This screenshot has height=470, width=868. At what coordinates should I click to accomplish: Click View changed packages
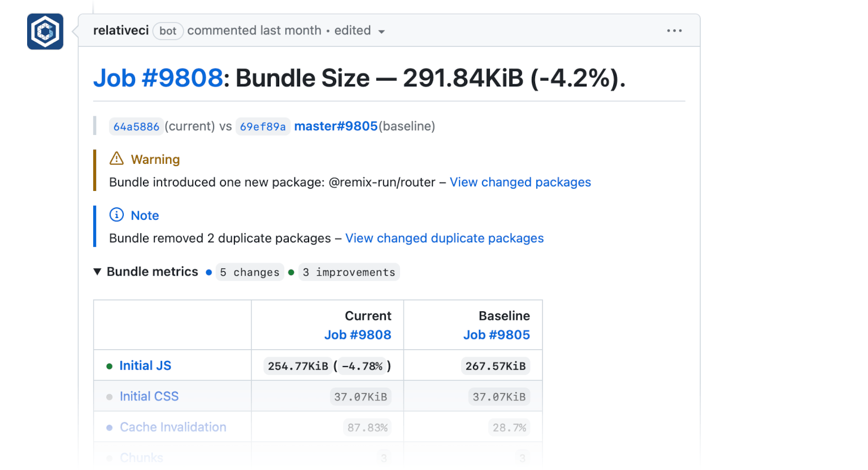(520, 182)
